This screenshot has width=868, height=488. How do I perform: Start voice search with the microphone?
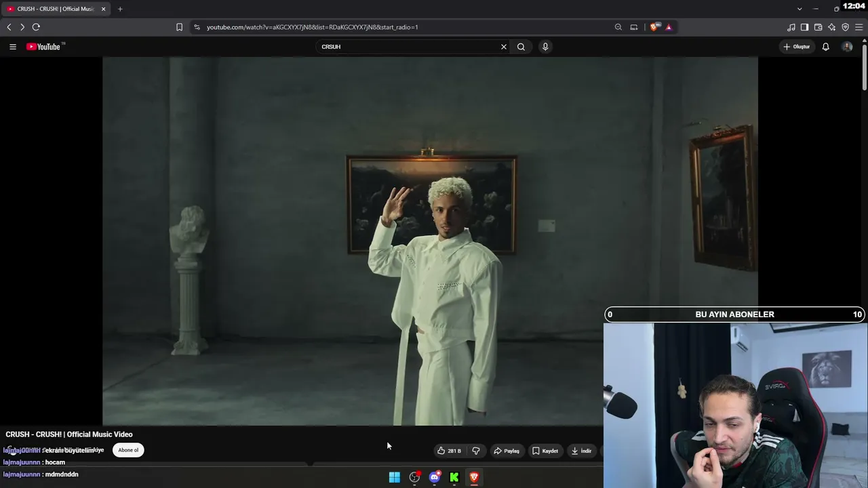click(545, 47)
